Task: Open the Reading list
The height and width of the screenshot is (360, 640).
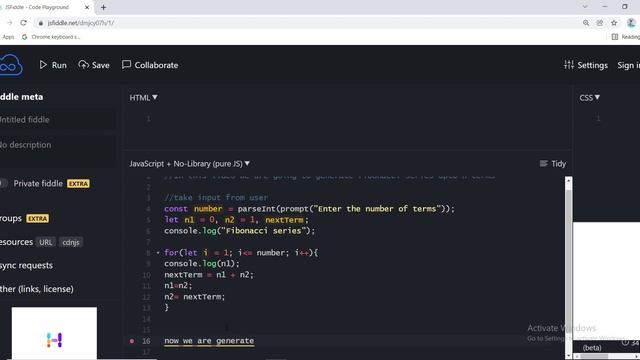Action: 626,37
